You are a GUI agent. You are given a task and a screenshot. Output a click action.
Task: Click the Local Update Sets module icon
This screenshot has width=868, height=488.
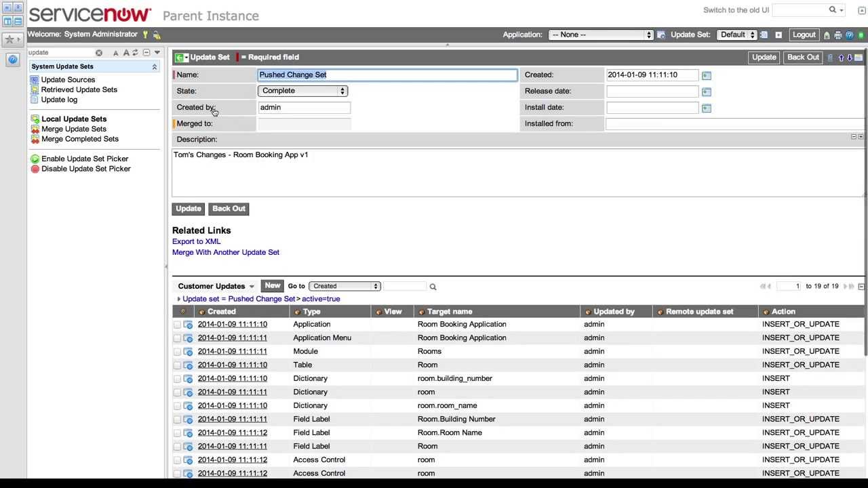(35, 119)
